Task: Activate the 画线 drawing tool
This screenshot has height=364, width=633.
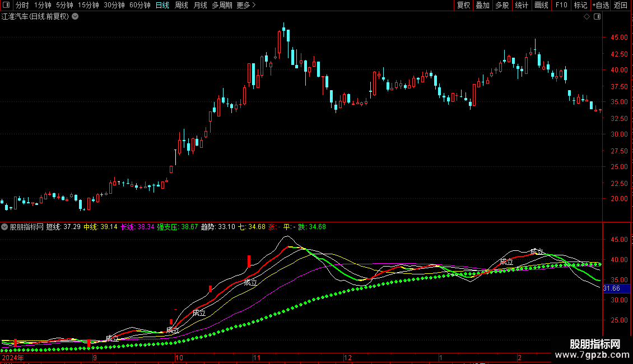Action: point(541,5)
